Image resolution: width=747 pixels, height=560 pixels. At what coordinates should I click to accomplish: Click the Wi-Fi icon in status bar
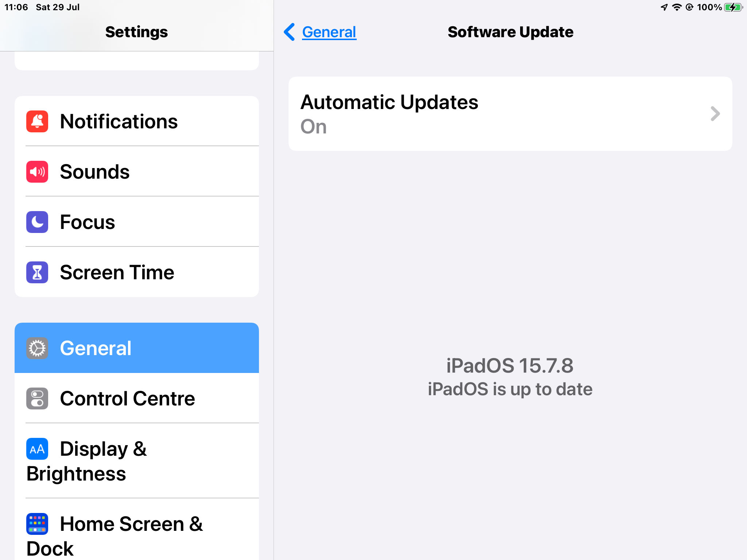(x=677, y=7)
